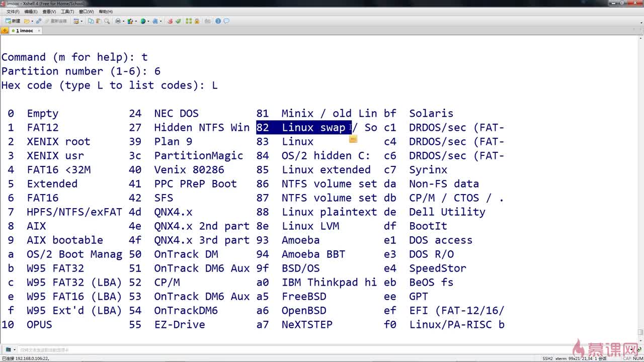
Task: Open the 工具(T) menu
Action: click(67, 12)
